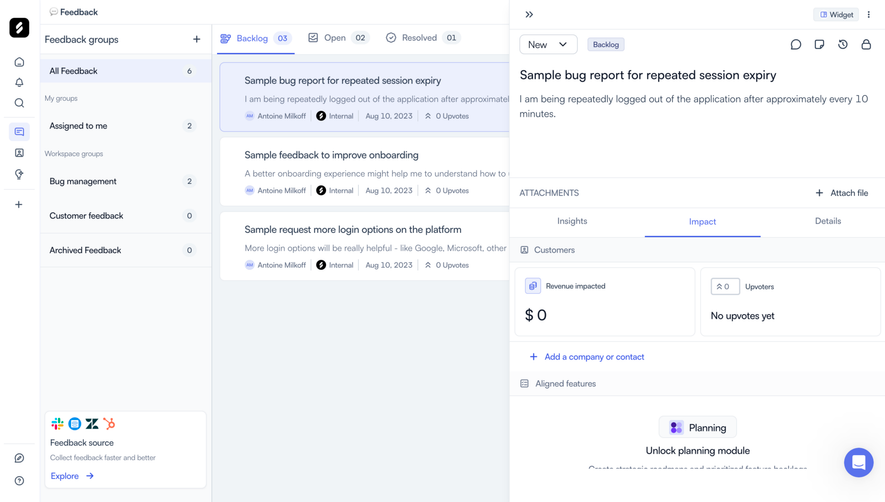
Task: Click the Revenue impacted icon
Action: [533, 286]
